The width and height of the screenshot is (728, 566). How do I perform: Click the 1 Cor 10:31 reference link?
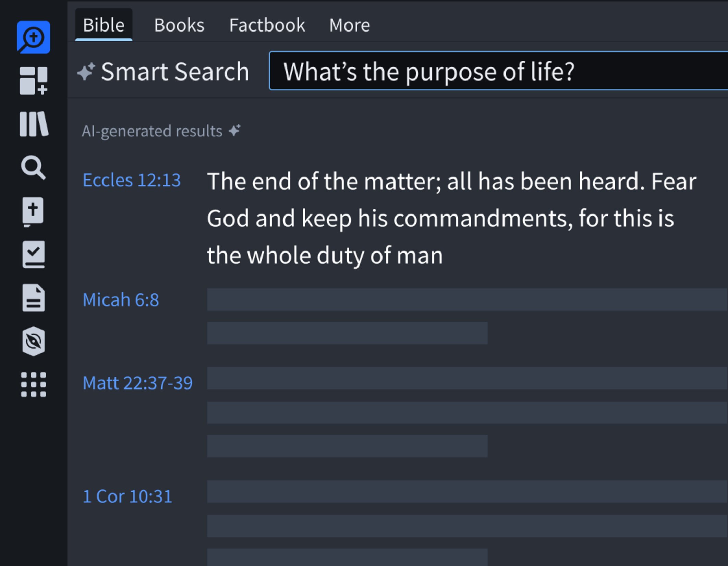[x=127, y=496]
